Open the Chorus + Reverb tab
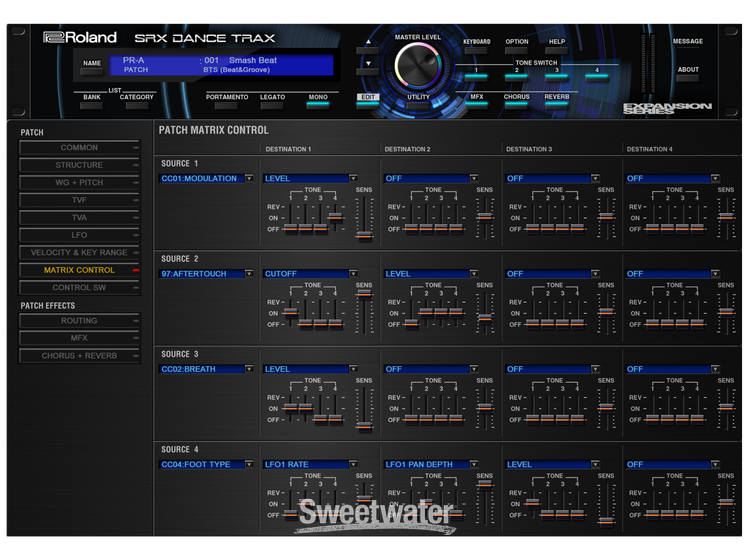750x545 pixels. [79, 356]
